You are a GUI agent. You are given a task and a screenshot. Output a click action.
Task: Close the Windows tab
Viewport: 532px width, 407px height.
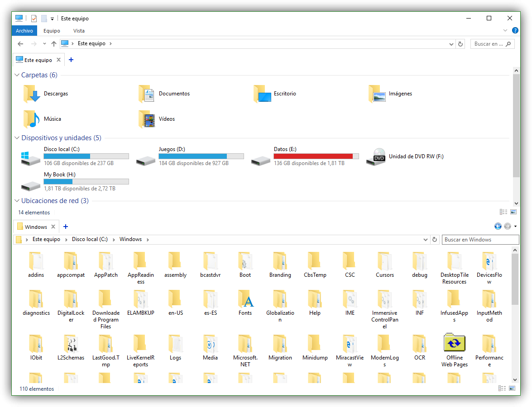[x=53, y=227]
